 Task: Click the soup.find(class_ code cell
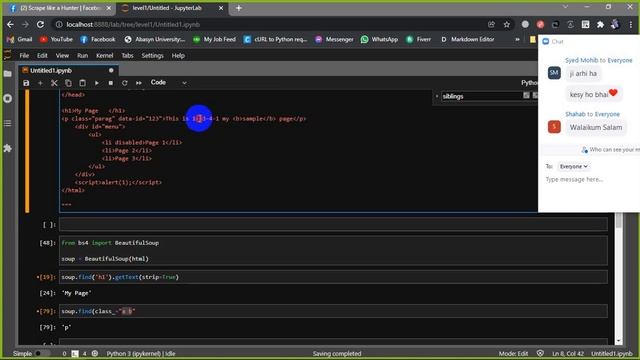click(333, 311)
